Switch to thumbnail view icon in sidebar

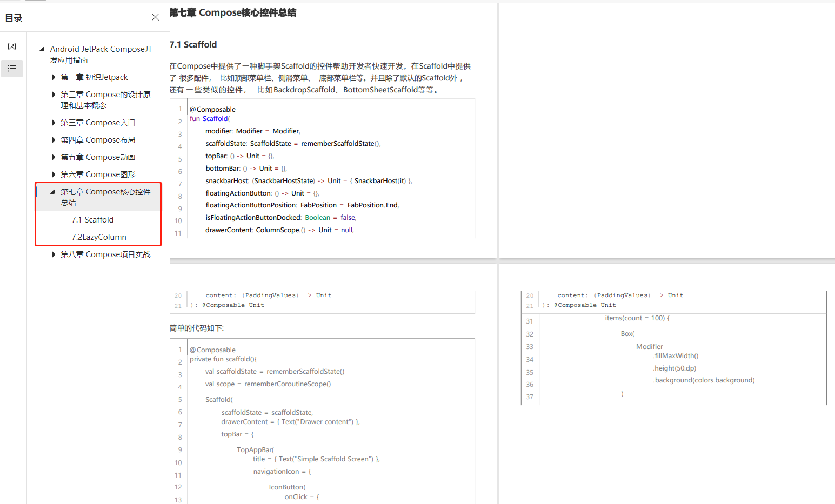pyautogui.click(x=12, y=46)
